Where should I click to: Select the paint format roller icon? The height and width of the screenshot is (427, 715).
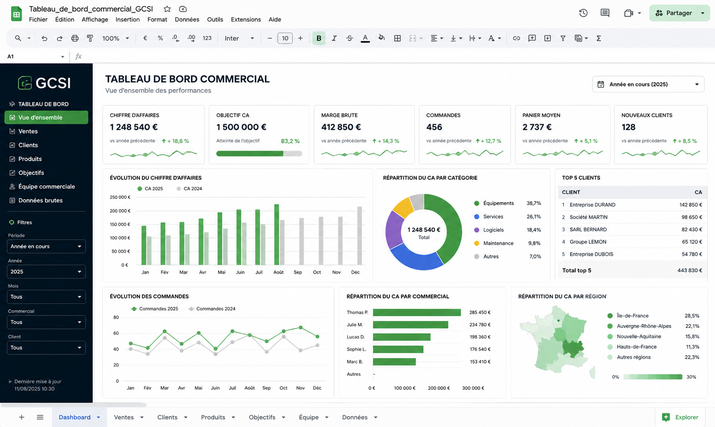click(90, 38)
